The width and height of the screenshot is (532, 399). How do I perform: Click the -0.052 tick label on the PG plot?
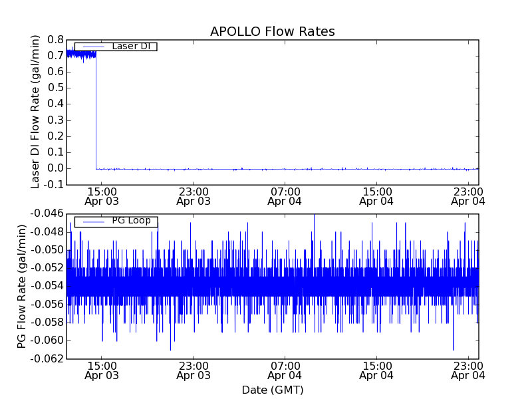coord(47,268)
